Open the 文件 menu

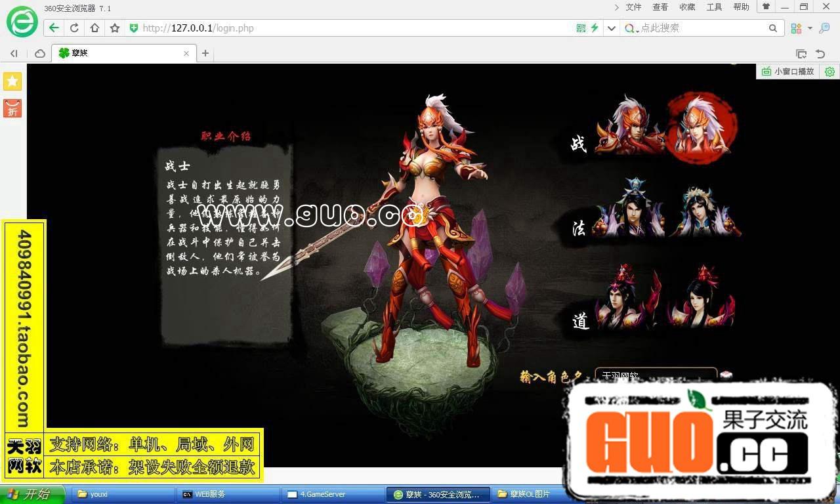coord(633,7)
